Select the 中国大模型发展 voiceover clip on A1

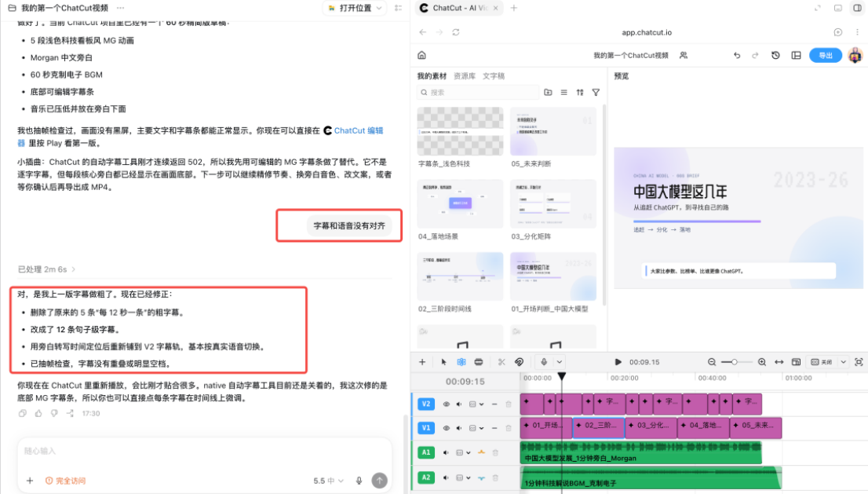click(x=641, y=452)
